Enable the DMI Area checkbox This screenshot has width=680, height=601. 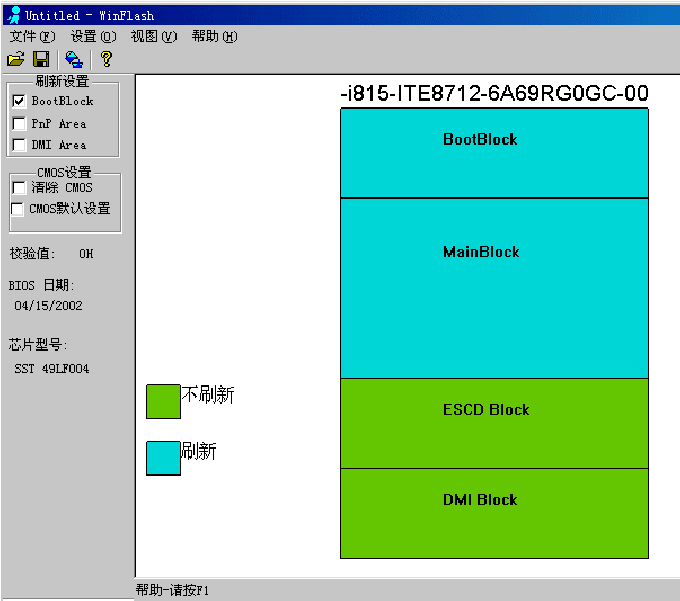coord(19,145)
